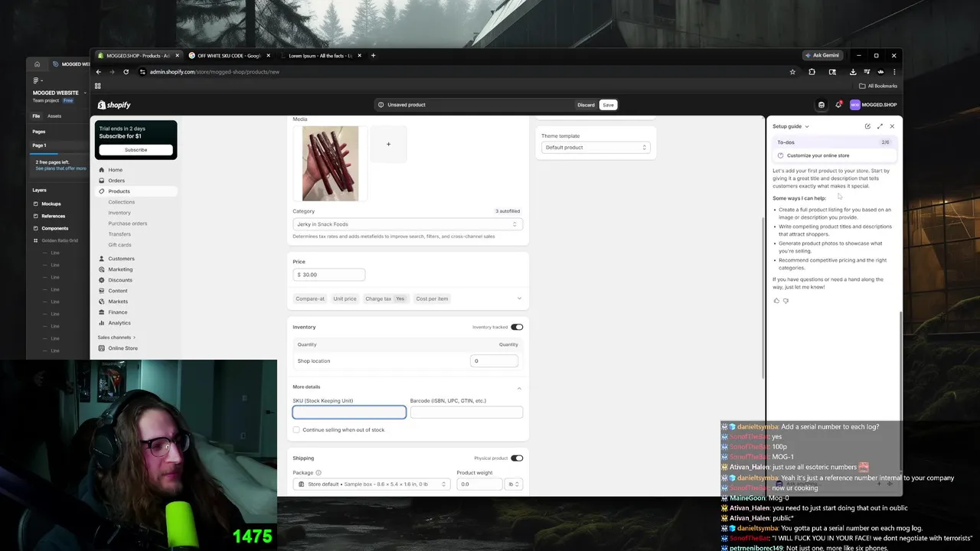Open browser apps grid in bookmarks bar
The width and height of the screenshot is (980, 551).
(98, 86)
